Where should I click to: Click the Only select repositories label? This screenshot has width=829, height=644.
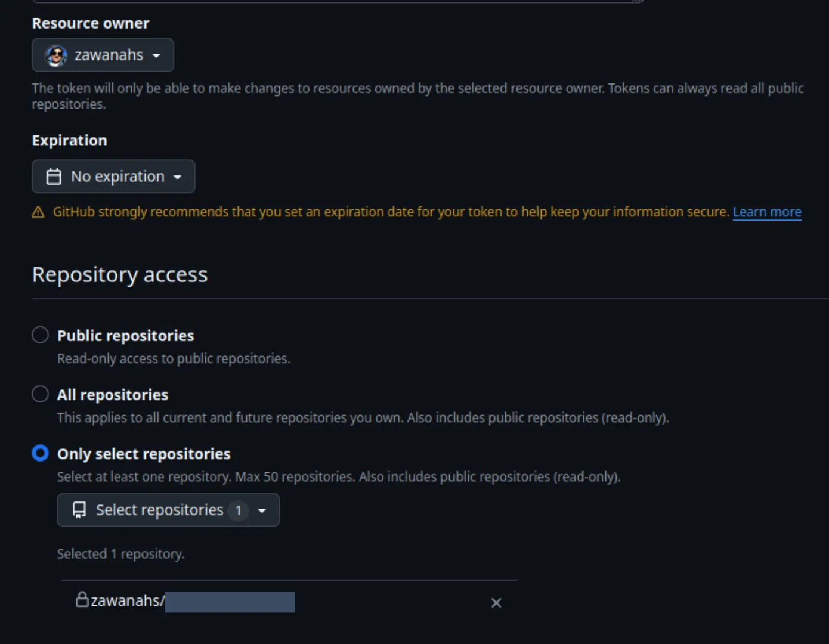pos(144,454)
